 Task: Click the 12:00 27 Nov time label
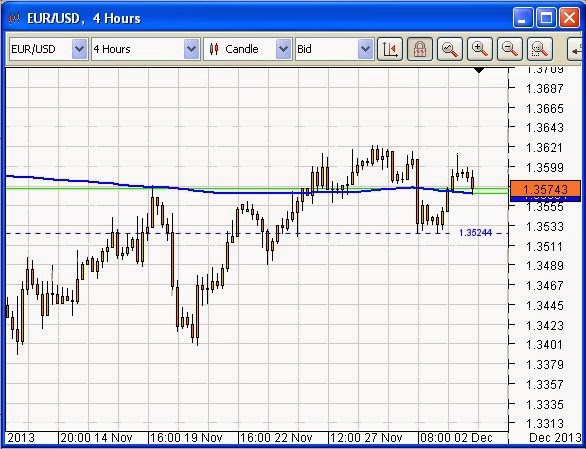[366, 437]
